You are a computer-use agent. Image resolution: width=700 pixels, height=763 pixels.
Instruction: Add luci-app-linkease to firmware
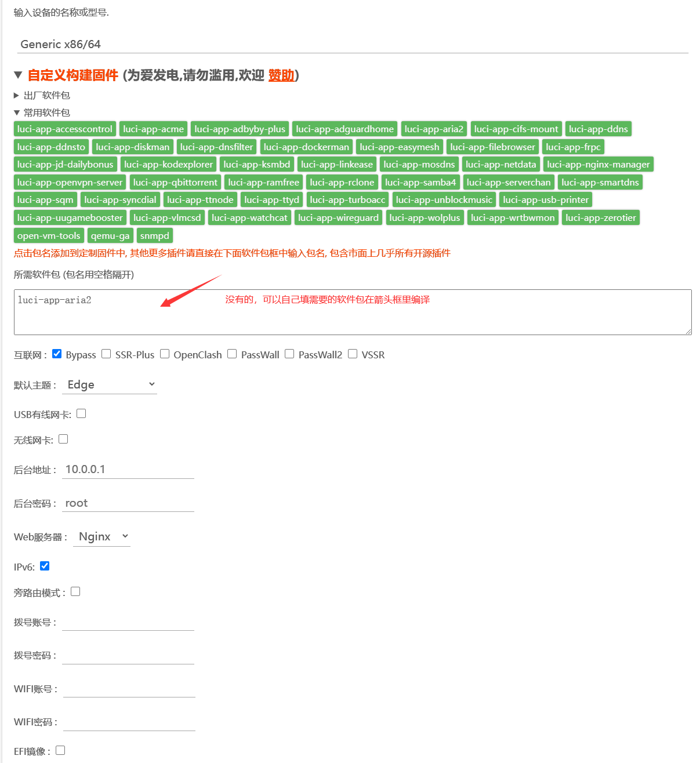coord(337,164)
